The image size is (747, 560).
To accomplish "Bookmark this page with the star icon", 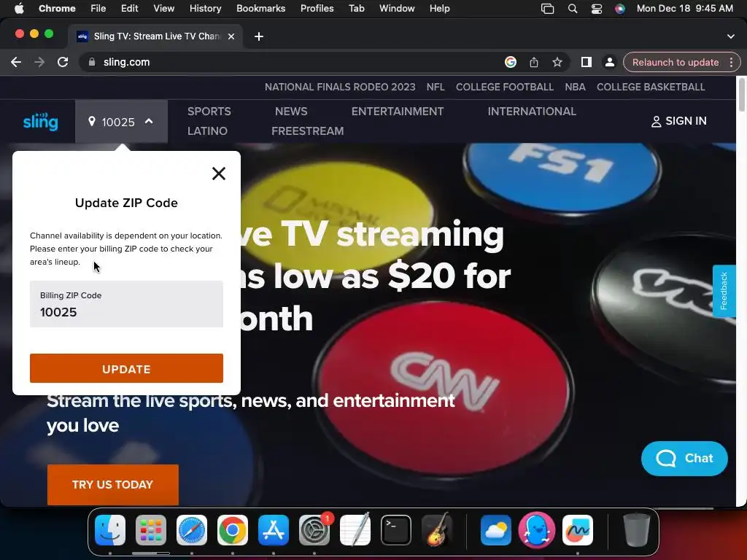I will pos(557,63).
